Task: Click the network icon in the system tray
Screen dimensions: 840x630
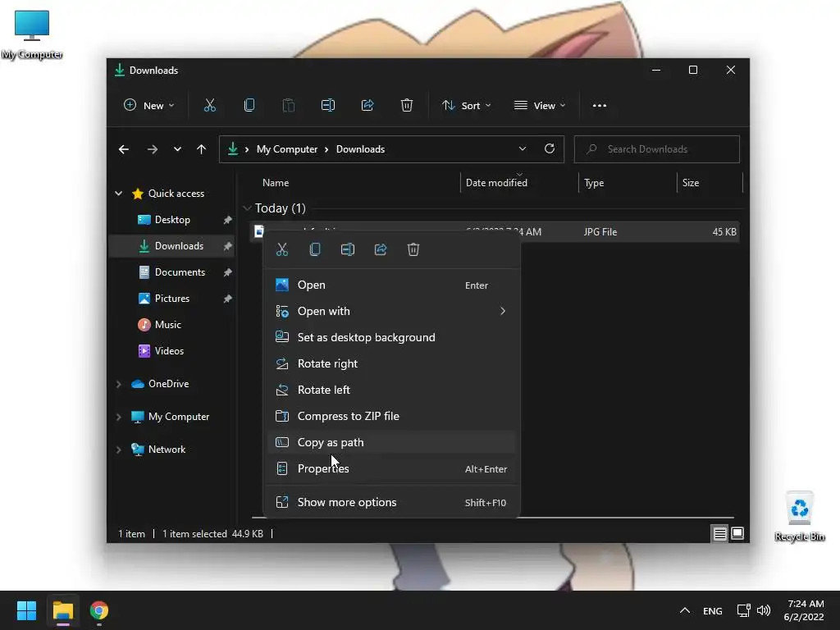Action: coord(743,610)
